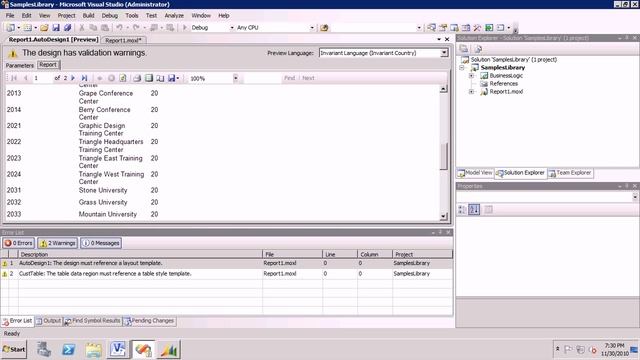
Task: Click the Paste toolbar icon
Action: tap(105, 28)
